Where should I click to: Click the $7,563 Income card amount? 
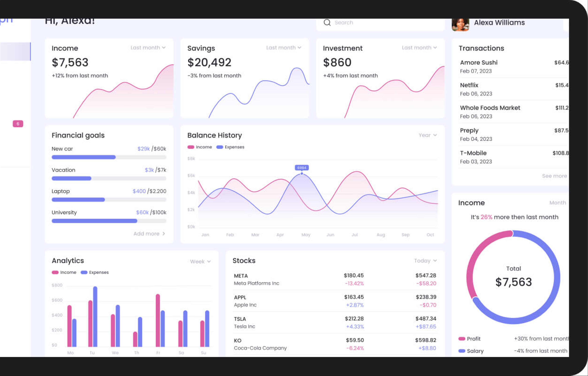pos(70,62)
